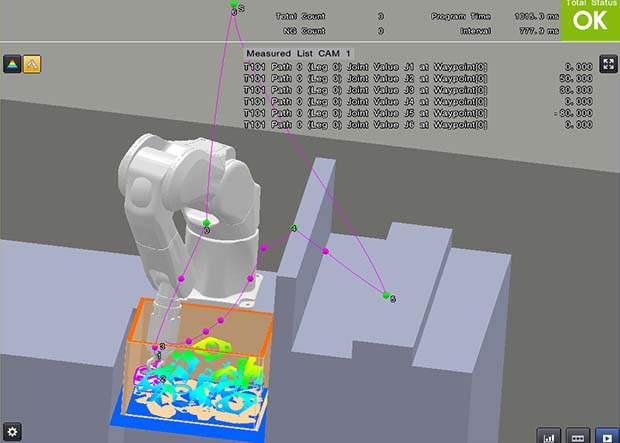Open the settings gear icon
Screen dimensions: 620x443
tap(11, 432)
